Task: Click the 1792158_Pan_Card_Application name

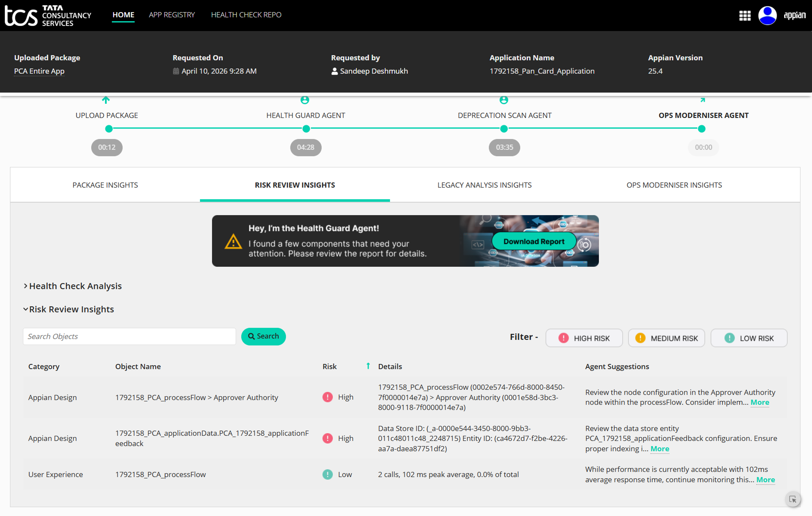Action: pos(542,71)
